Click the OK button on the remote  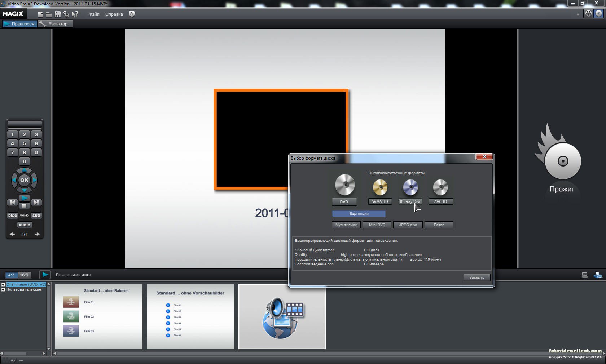[24, 180]
